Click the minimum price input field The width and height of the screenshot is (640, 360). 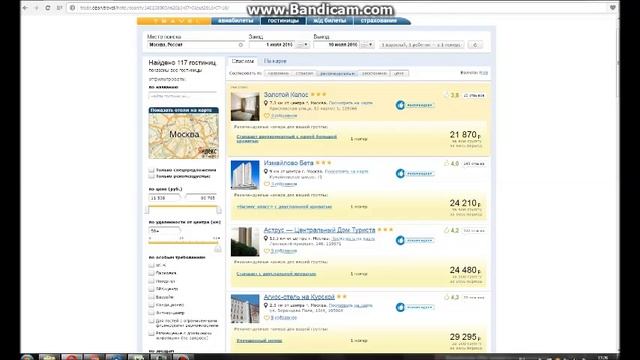point(164,198)
